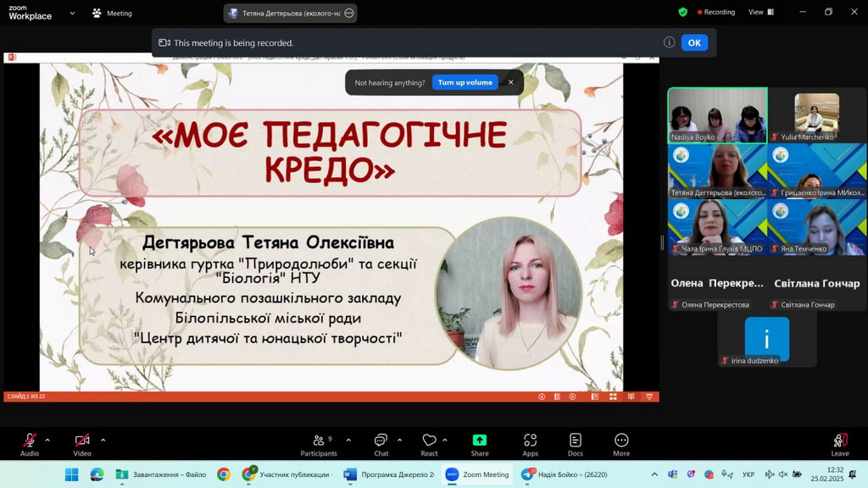
Task: Open the More options menu
Action: pyautogui.click(x=621, y=444)
